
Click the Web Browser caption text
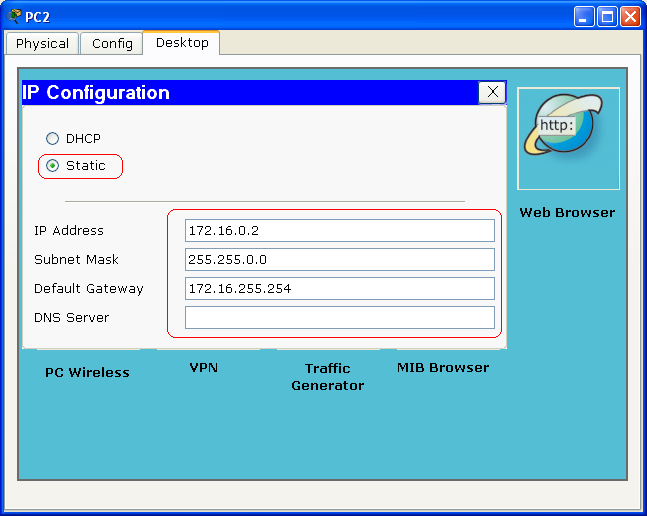click(x=567, y=212)
